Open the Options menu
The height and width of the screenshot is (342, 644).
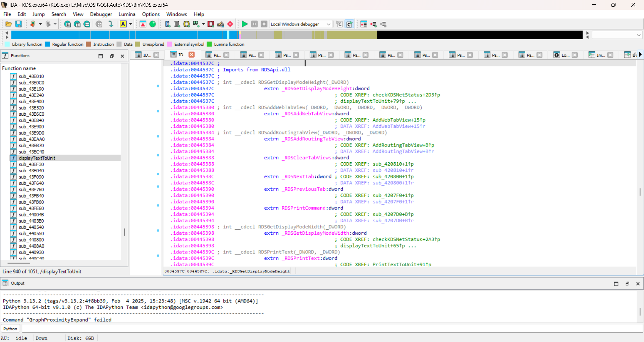coord(151,14)
